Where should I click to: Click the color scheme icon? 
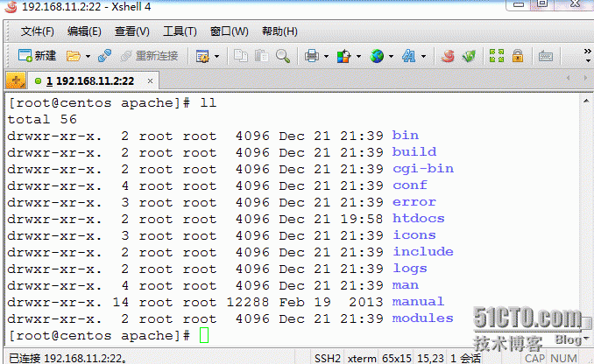pyautogui.click(x=344, y=56)
